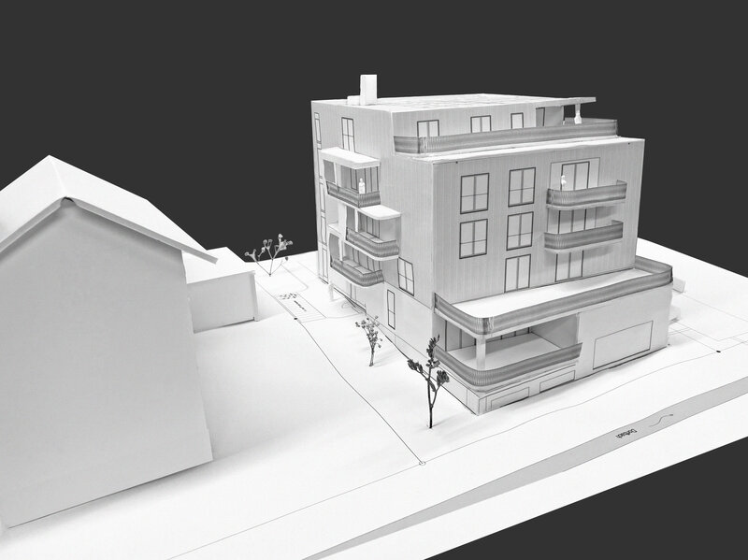
Task: Click the chimney on the building's roof
Action: click(x=368, y=88)
